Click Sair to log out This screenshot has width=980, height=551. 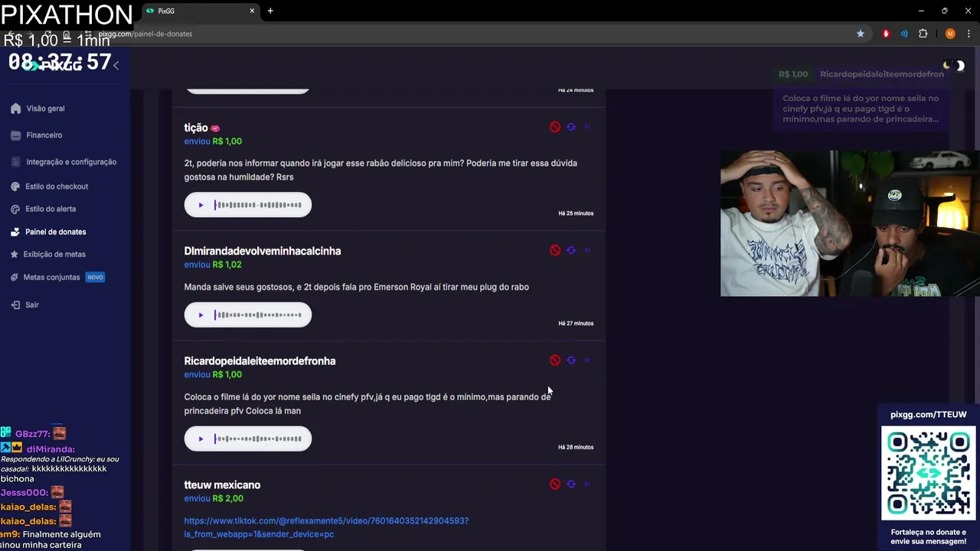24,305
